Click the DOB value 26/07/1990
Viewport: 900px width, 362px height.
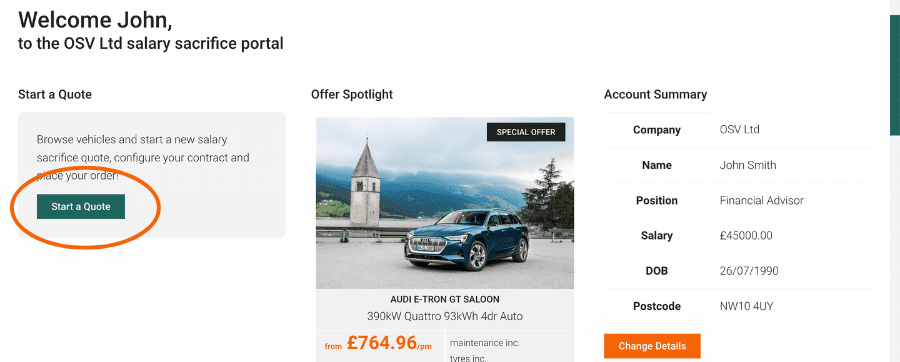749,271
